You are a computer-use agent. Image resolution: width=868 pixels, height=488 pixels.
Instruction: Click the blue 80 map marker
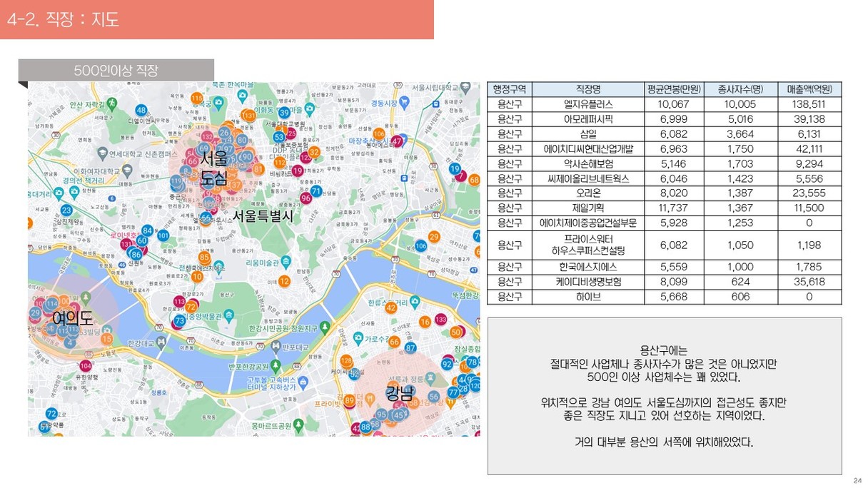coord(242,141)
